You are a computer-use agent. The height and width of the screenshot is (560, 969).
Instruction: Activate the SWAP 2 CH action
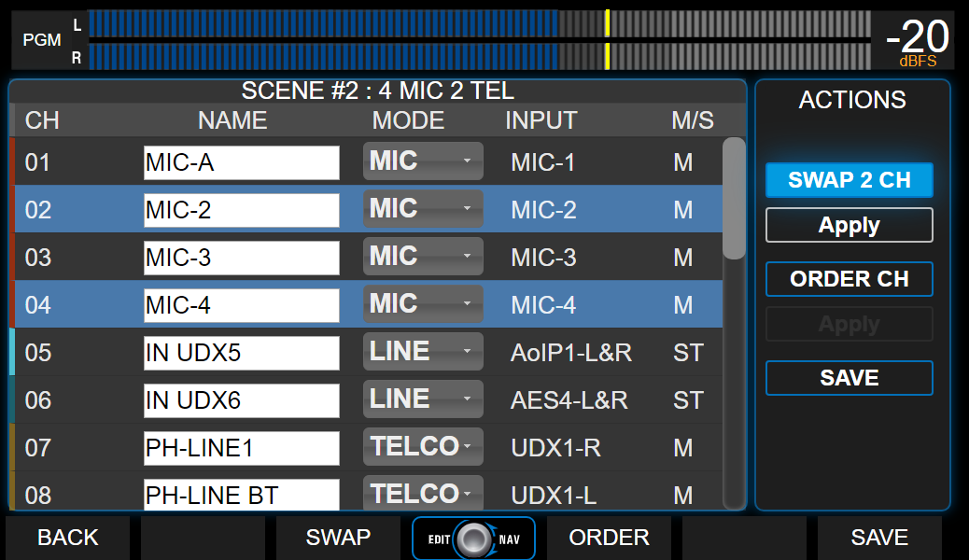[x=849, y=180]
